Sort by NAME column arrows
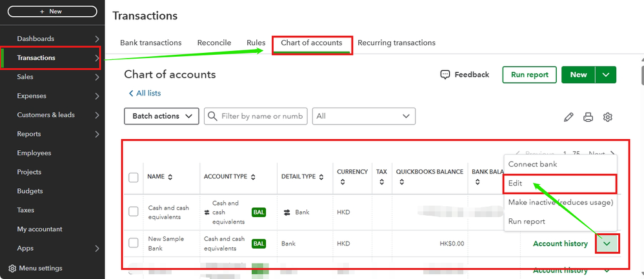Screen dimensions: 644x279 coord(170,177)
